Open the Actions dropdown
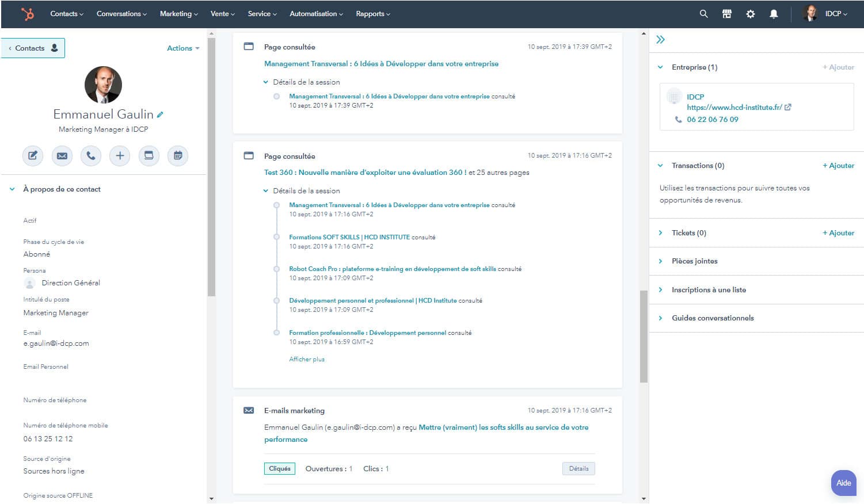864x504 pixels. [x=183, y=48]
